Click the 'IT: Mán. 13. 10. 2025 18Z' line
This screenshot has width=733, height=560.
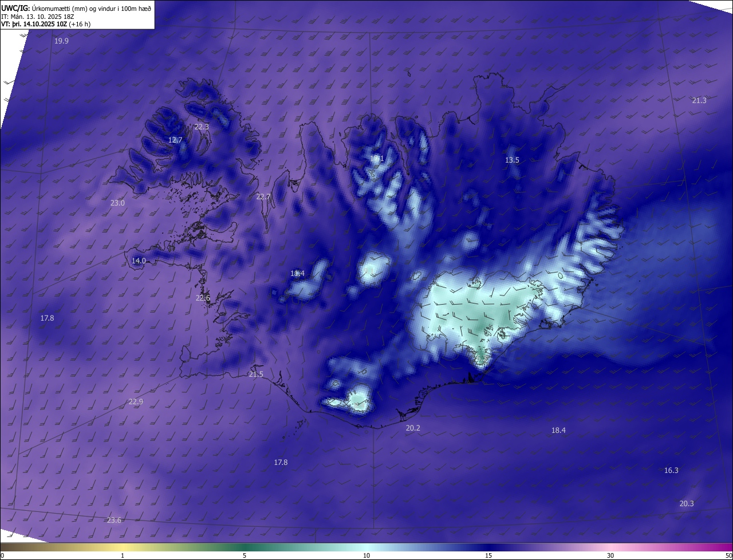37,16
